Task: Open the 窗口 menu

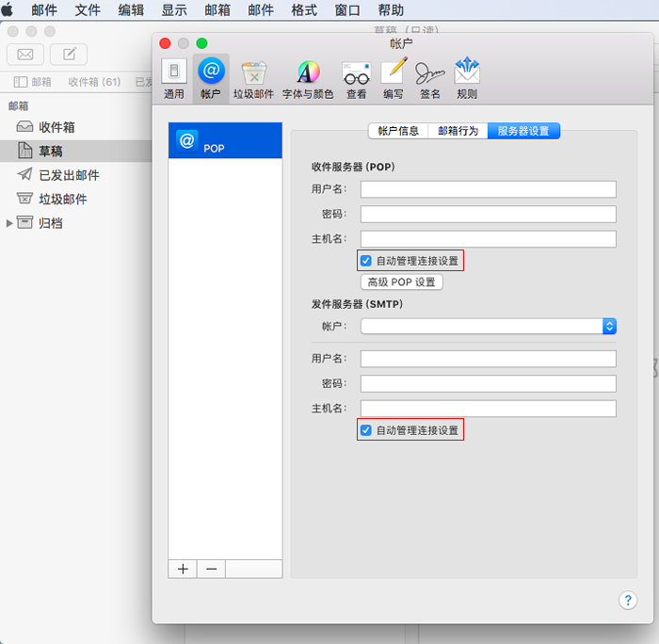Action: point(347,9)
